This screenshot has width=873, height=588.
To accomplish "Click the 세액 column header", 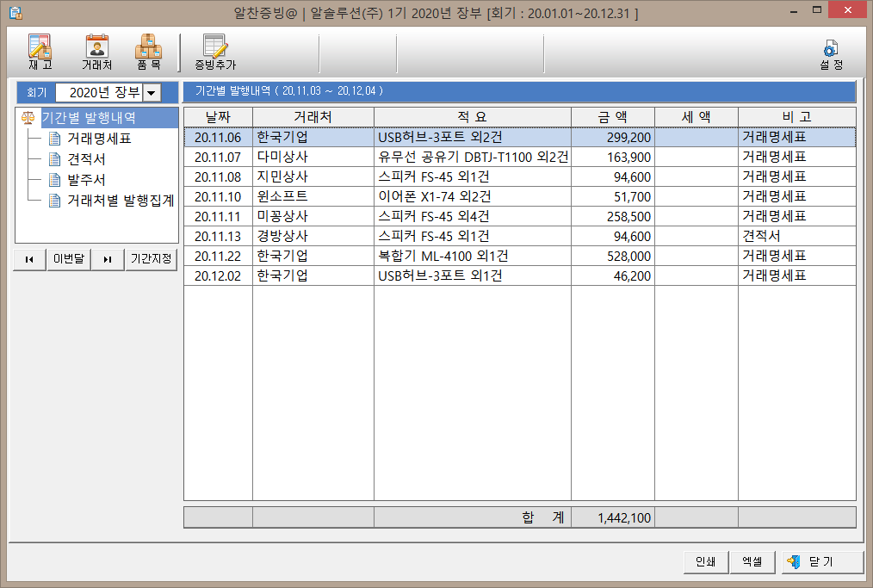I will 696,117.
